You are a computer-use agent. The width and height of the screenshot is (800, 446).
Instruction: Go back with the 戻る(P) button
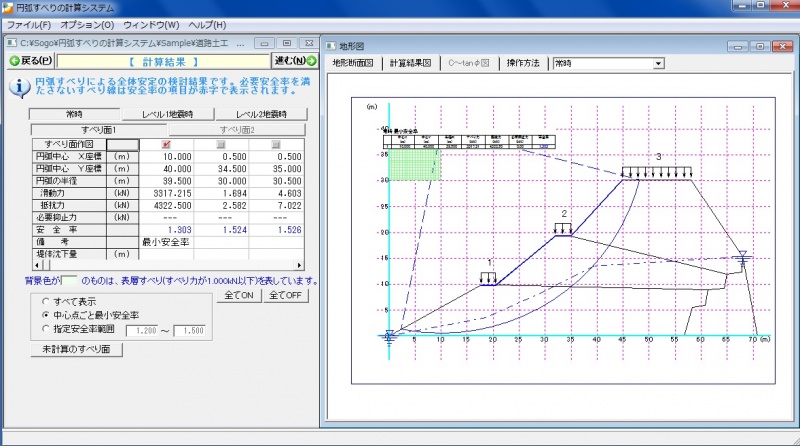point(31,61)
